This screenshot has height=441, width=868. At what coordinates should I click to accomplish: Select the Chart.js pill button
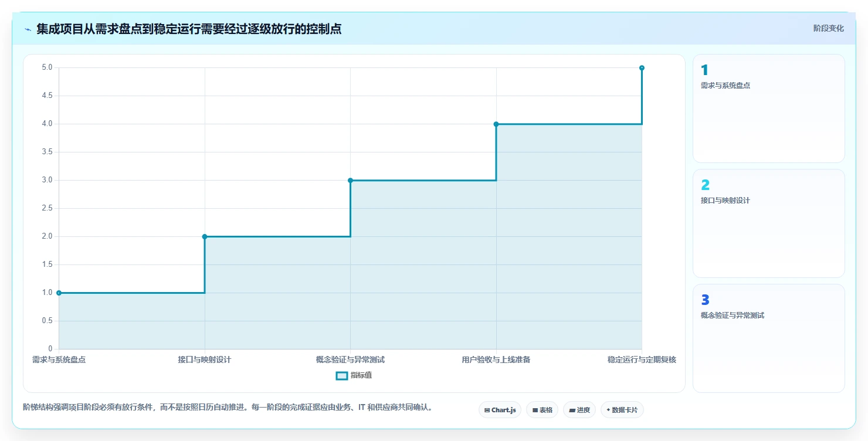coord(500,410)
